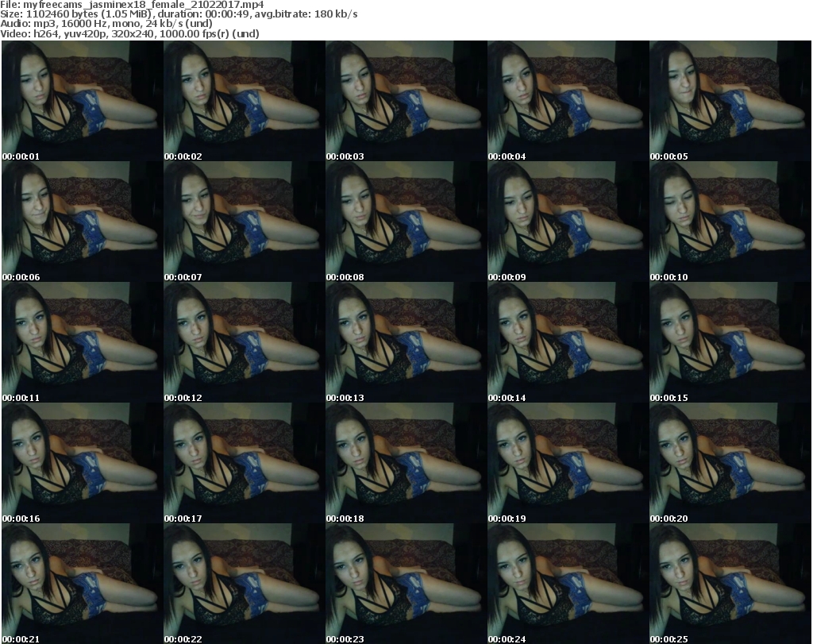Pick the thumbnail stamped 00:00:05

pyautogui.click(x=730, y=101)
